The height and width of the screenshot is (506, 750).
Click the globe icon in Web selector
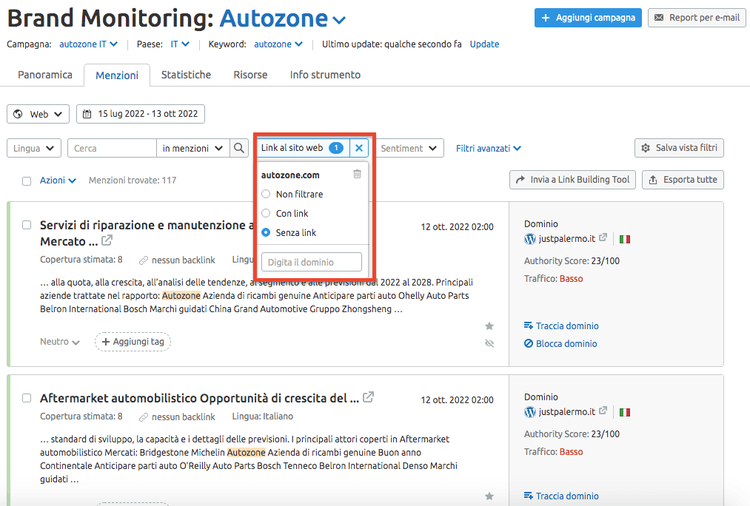(x=18, y=114)
